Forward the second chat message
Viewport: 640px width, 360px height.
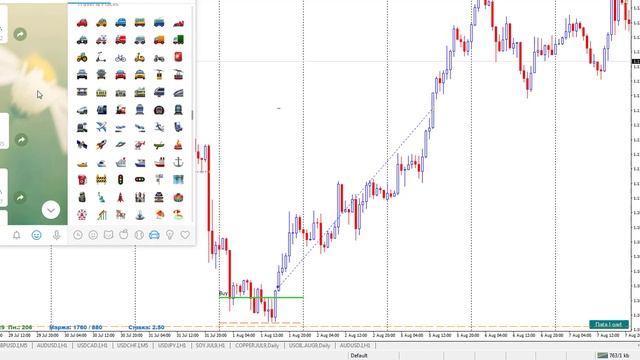pyautogui.click(x=21, y=140)
